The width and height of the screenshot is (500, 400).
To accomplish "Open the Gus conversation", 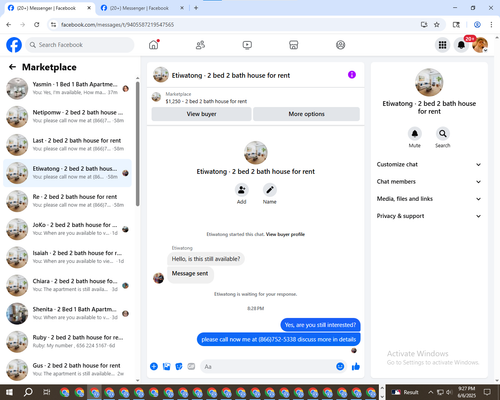I will (67, 370).
